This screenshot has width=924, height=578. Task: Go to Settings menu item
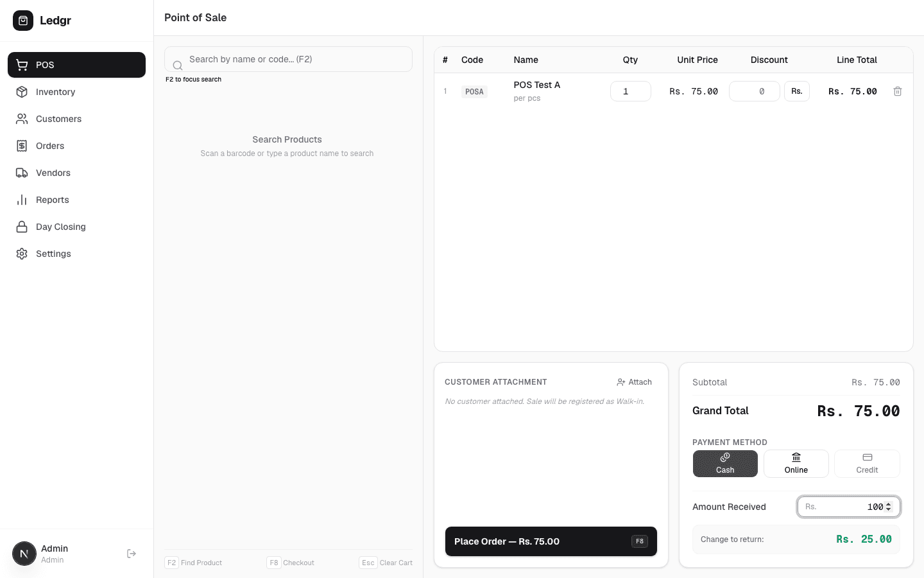click(76, 254)
